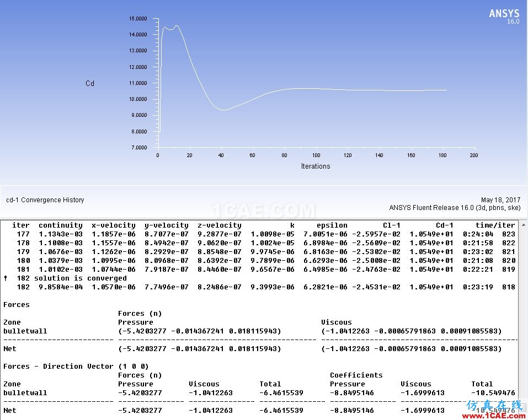Click the 11.0000 y-axis tick label
Image resolution: width=528 pixels, height=420 pixels.
click(138, 83)
